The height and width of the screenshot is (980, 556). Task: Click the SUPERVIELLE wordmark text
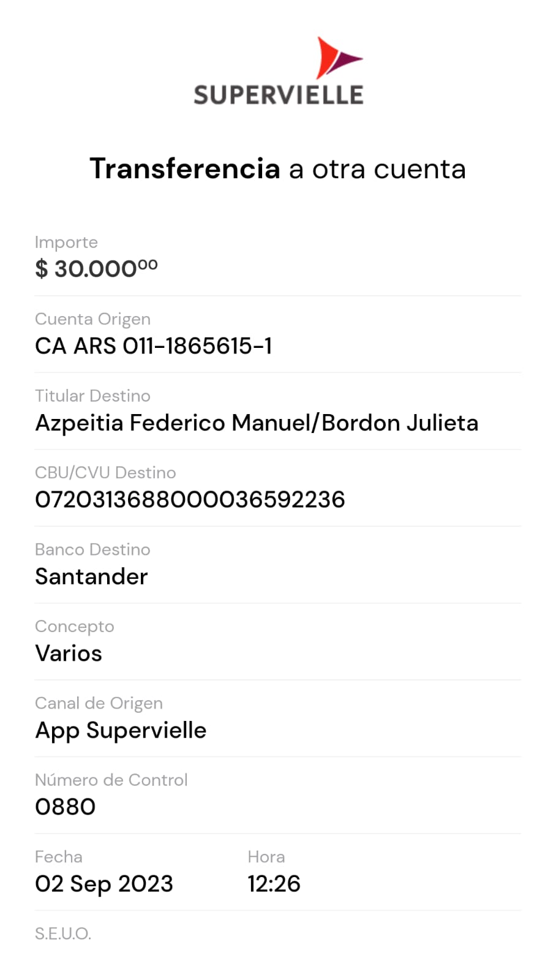pyautogui.click(x=279, y=96)
